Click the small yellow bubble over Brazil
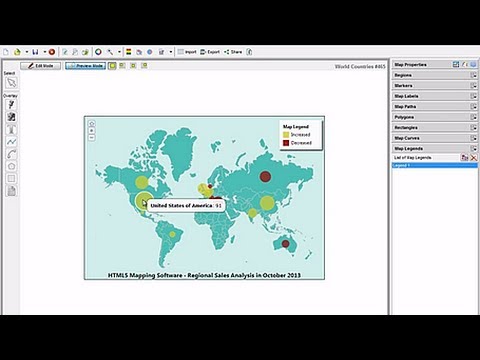 pos(172,234)
